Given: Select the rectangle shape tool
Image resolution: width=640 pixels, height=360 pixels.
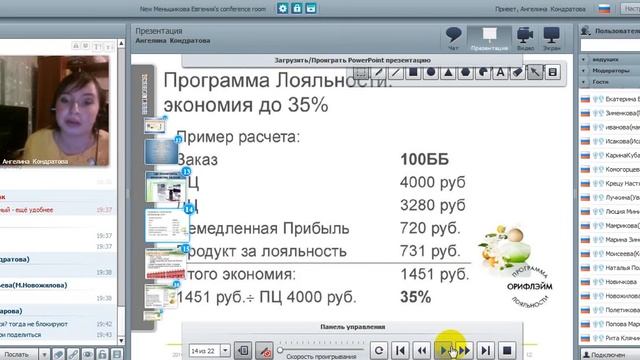Looking at the screenshot, I should click(413, 73).
